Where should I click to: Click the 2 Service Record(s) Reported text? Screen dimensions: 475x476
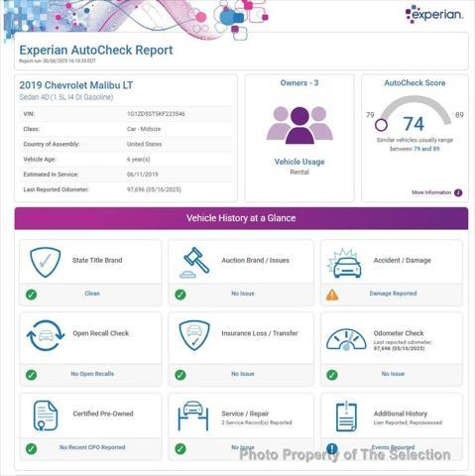[x=257, y=422]
